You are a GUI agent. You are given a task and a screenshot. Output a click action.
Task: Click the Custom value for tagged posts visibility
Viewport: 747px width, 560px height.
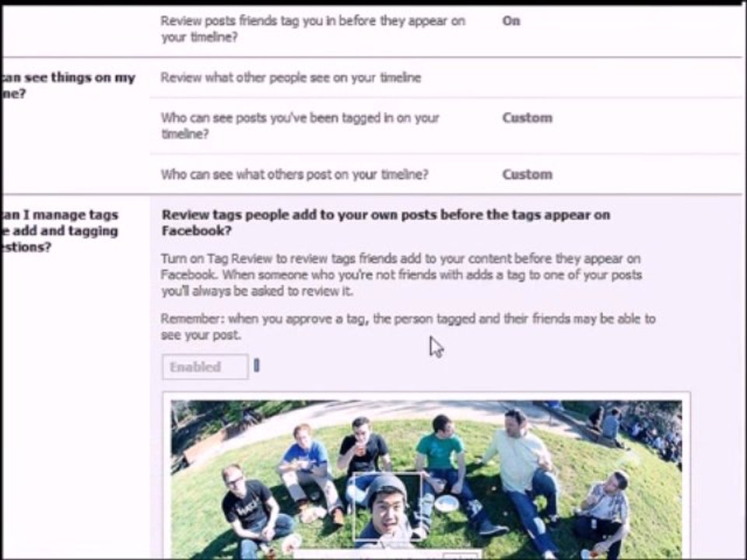(528, 118)
